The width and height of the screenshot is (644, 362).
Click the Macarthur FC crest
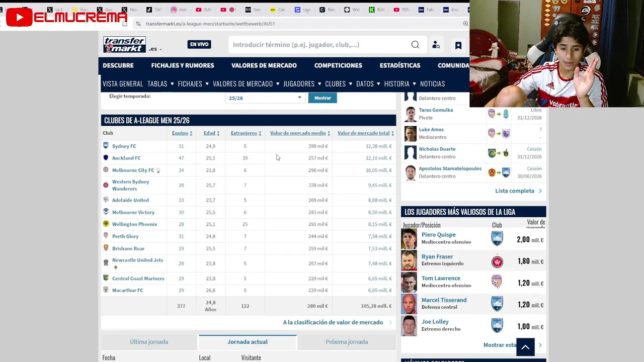[x=106, y=290]
